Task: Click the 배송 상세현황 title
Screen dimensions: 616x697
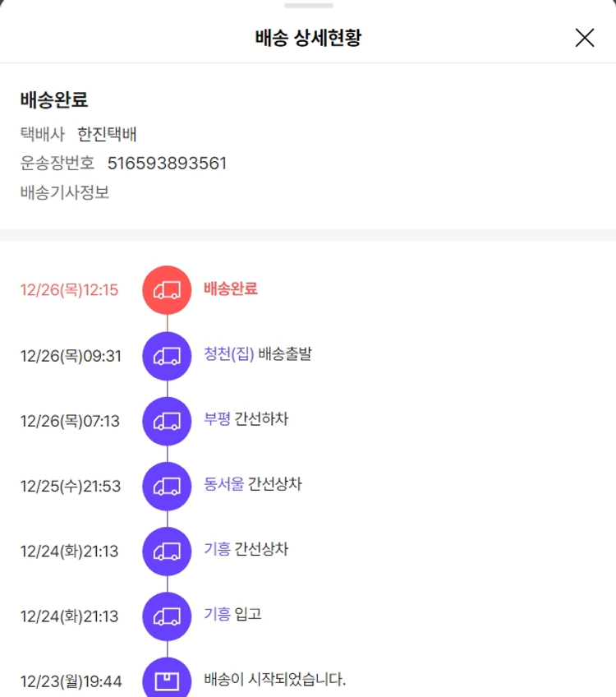Action: click(308, 38)
